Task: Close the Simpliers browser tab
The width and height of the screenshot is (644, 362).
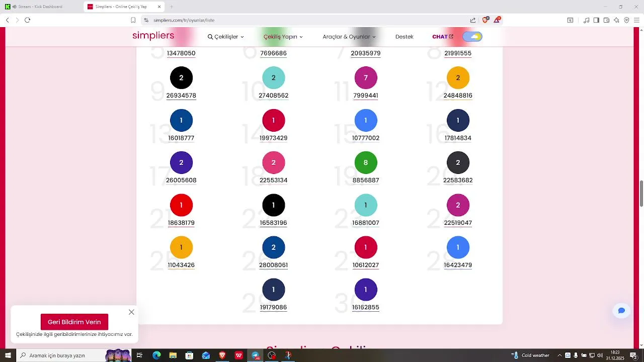Action: pos(159,7)
